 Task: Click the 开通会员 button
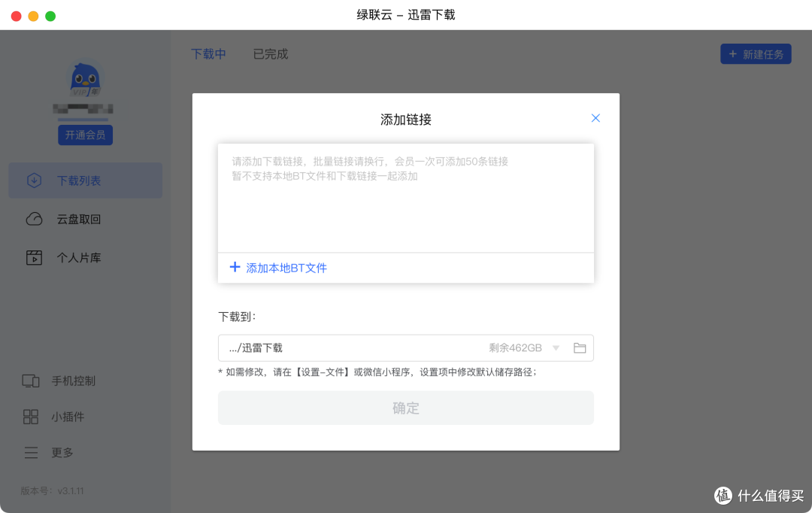tap(86, 135)
